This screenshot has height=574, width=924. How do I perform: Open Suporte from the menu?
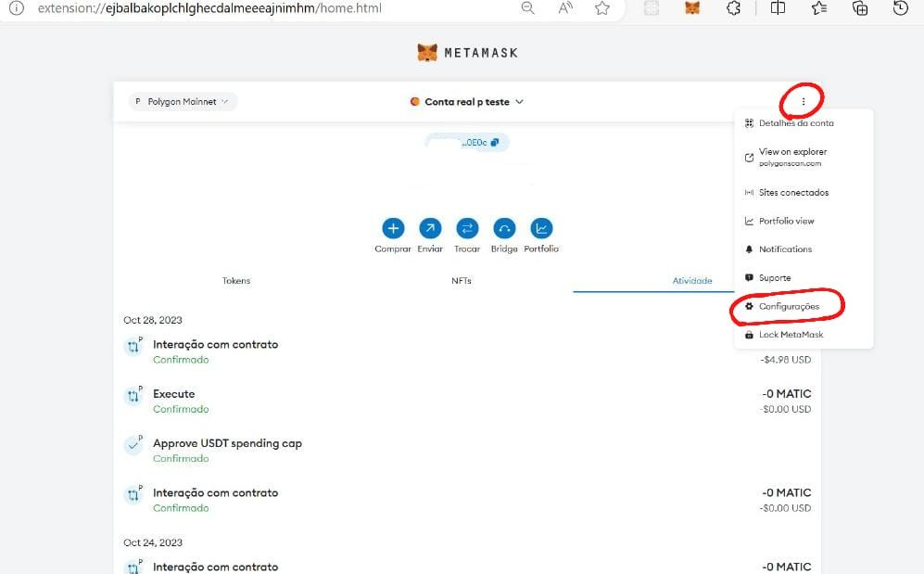(x=804, y=277)
